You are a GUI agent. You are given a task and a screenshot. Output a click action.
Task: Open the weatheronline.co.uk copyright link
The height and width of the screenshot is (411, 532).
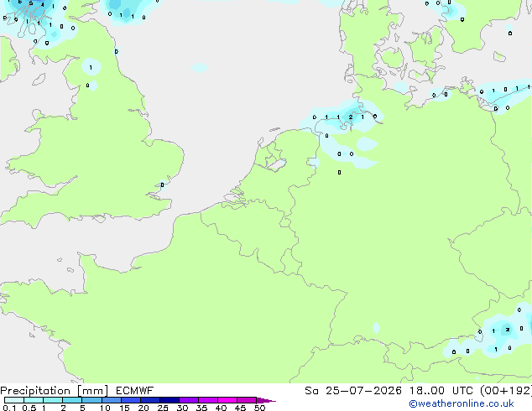(462, 403)
